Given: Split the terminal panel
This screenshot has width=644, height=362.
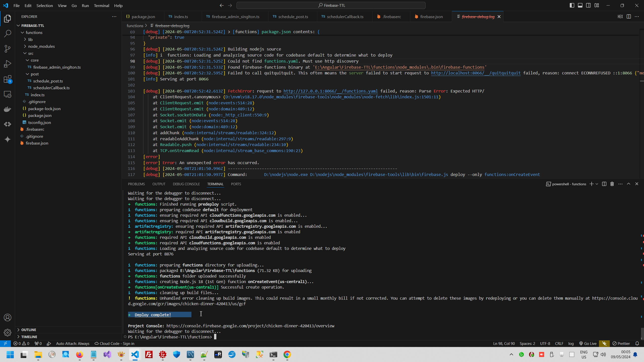Looking at the screenshot, I should pyautogui.click(x=604, y=184).
